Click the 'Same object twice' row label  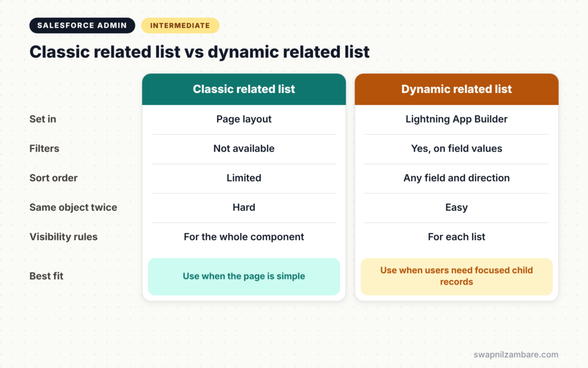click(73, 207)
